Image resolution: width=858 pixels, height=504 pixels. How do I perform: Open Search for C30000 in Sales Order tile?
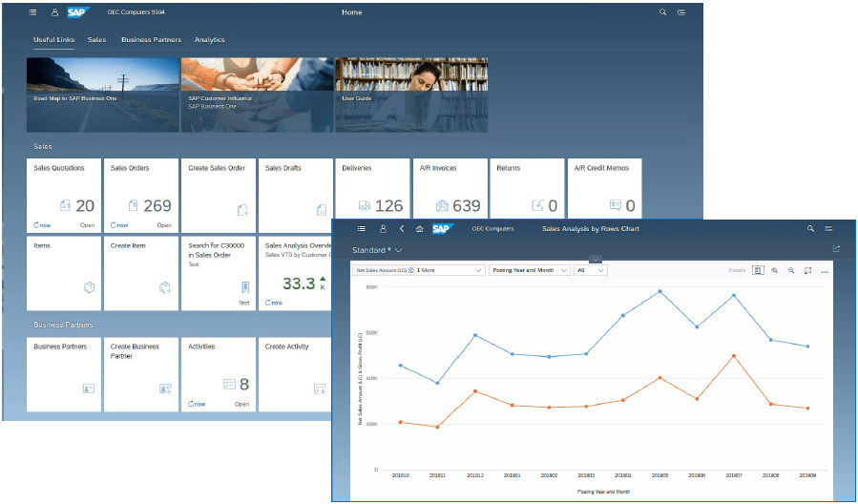tap(219, 274)
